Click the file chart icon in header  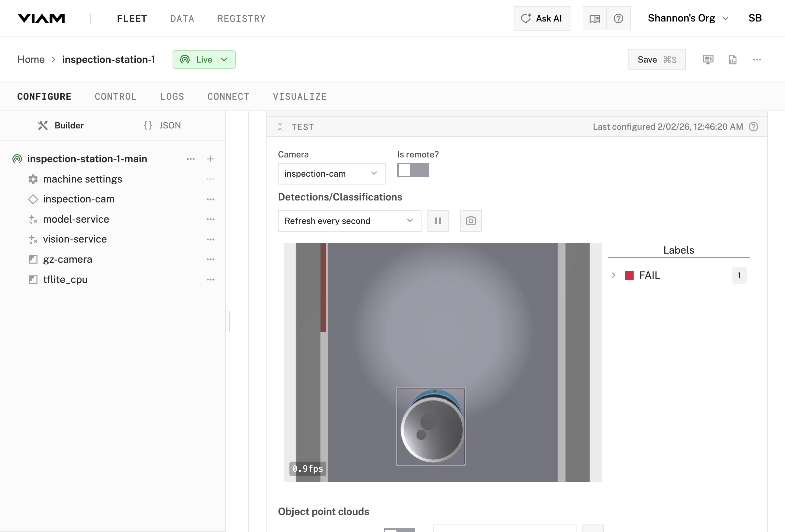(x=732, y=60)
